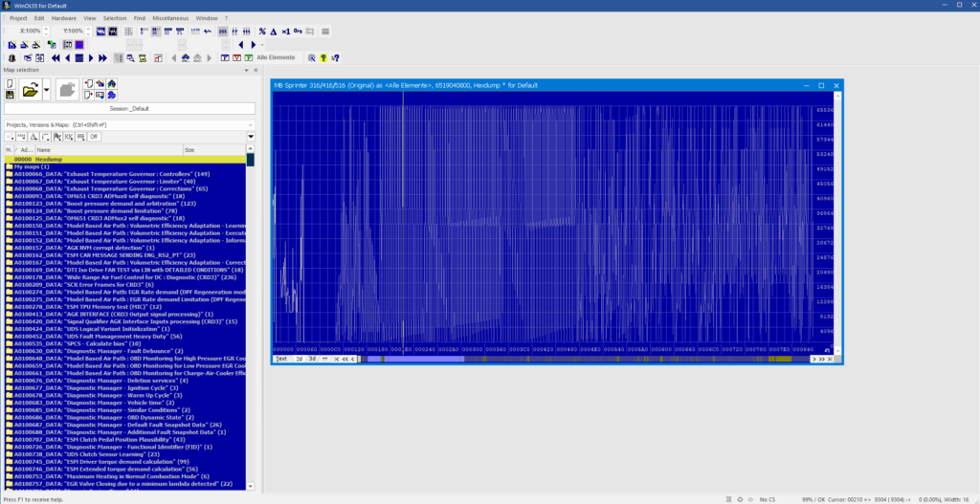The image size is (980, 504).
Task: Toggle the 8-bit value format icon
Action: coord(145,32)
